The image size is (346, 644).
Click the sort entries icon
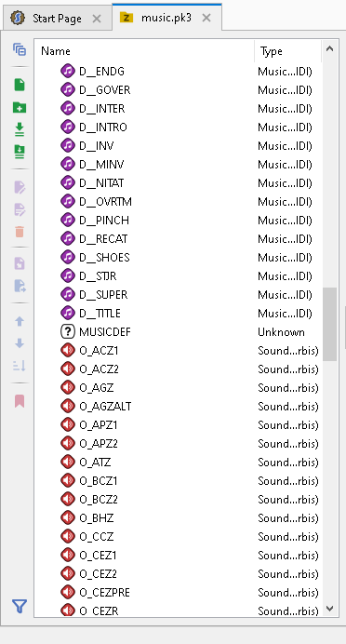coord(20,366)
